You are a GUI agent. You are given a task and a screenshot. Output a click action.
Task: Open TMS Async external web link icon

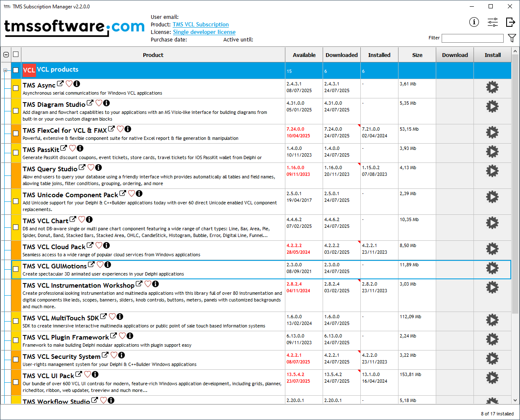pos(60,84)
